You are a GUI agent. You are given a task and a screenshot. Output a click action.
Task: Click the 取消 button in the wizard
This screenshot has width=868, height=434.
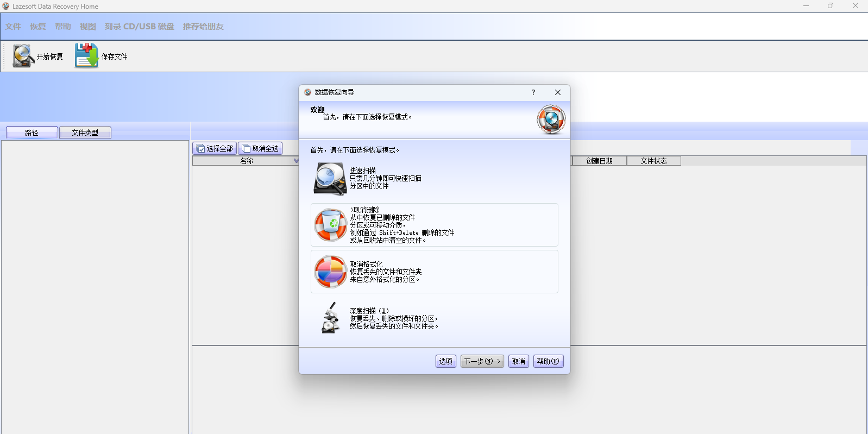pyautogui.click(x=519, y=361)
